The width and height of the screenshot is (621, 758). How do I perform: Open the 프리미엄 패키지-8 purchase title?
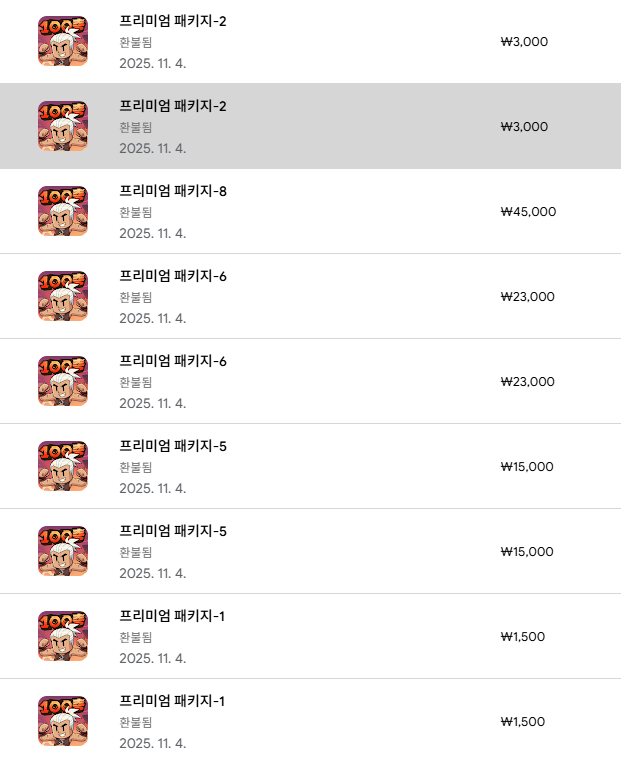(173, 191)
